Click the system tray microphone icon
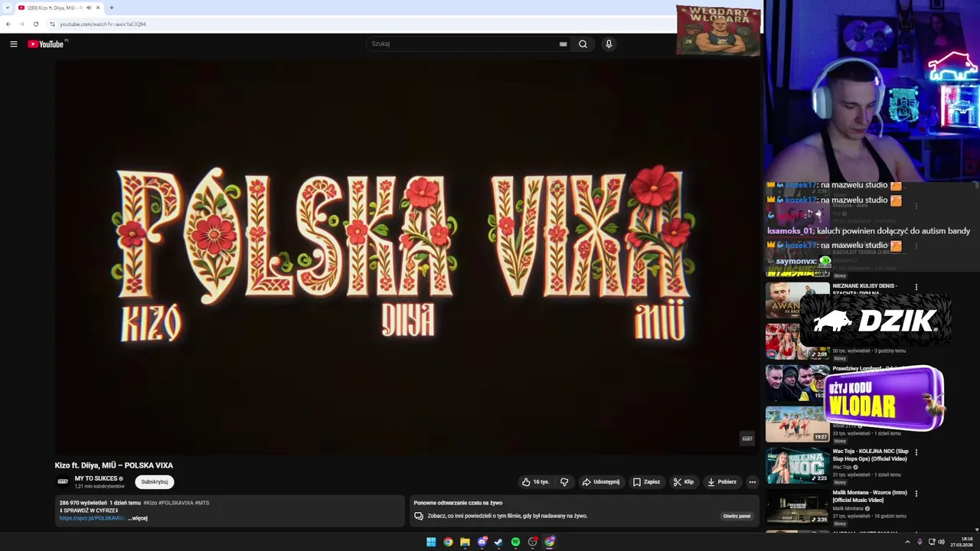The height and width of the screenshot is (551, 980). [x=920, y=542]
